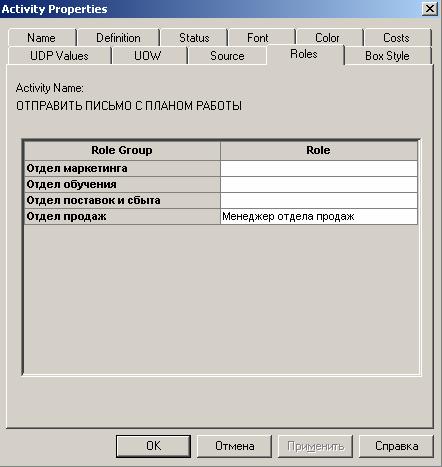Screen dimensions: 442x467
Task: Select the Отдел маркетинга row label
Action: pos(122,168)
